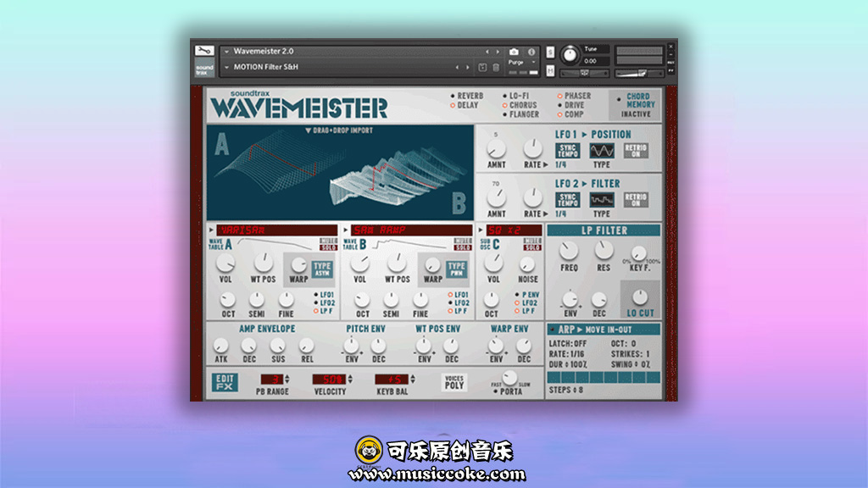Click the LP Filter RES knob
The width and height of the screenshot is (868, 488).
(x=604, y=252)
